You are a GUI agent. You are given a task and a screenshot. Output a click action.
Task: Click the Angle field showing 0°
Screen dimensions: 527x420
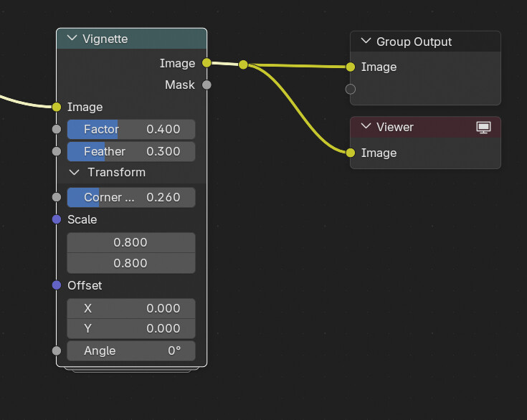[130, 350]
